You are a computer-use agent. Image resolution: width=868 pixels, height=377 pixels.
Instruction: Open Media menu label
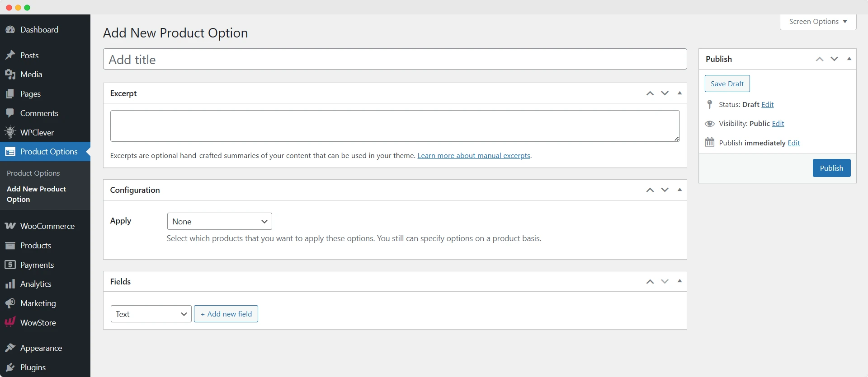pyautogui.click(x=31, y=74)
